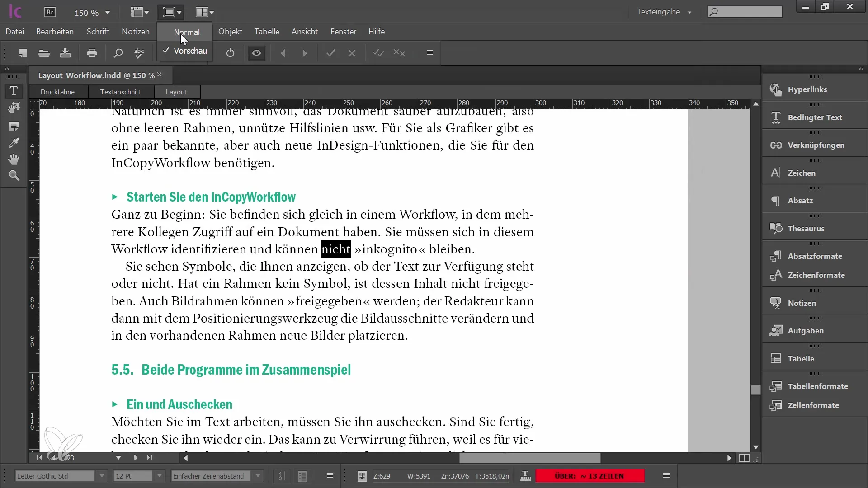Screen dimensions: 868x488
Task: Click the Go to previous page icon
Action: click(x=54, y=458)
